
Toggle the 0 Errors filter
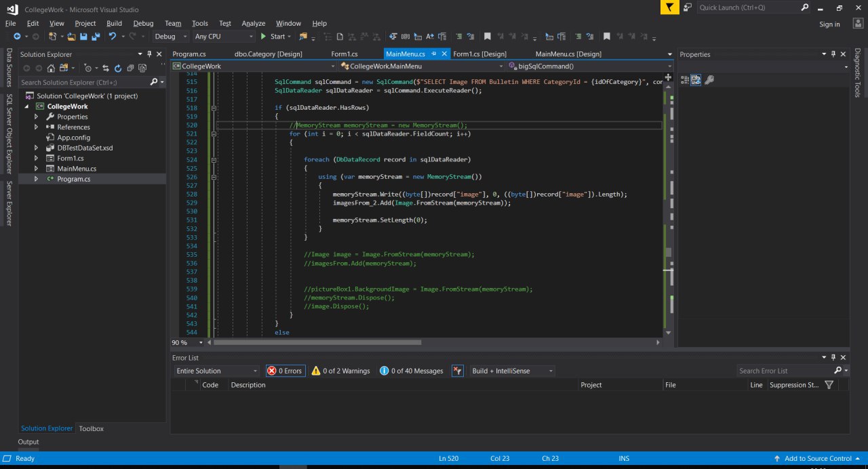285,371
